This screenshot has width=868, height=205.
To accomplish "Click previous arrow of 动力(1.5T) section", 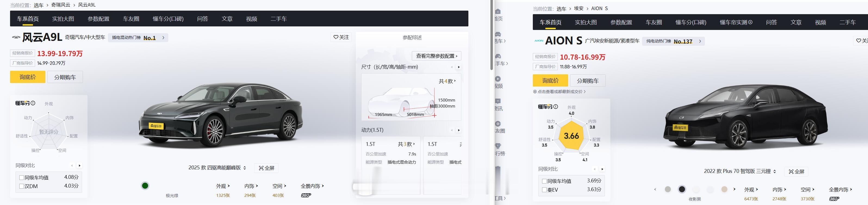I will click(x=452, y=130).
